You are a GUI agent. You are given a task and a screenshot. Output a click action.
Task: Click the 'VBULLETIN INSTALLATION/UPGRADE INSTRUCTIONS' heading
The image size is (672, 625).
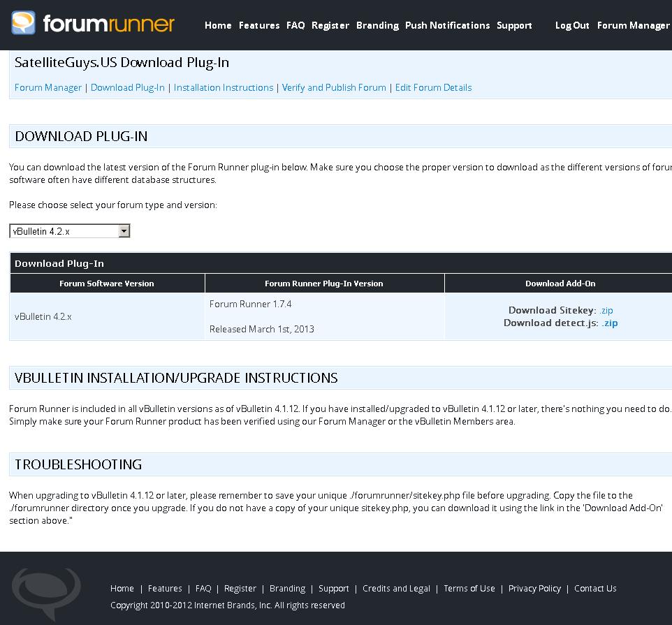tap(176, 378)
